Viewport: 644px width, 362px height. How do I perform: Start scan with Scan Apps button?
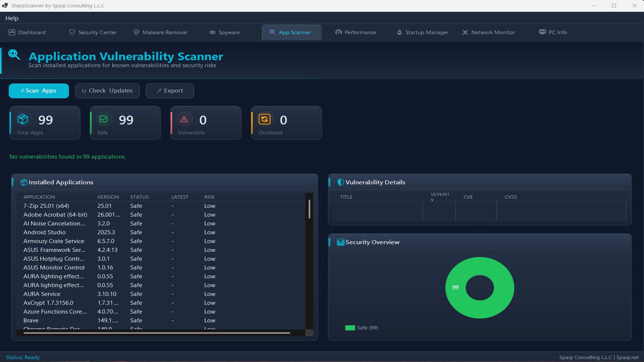point(39,91)
